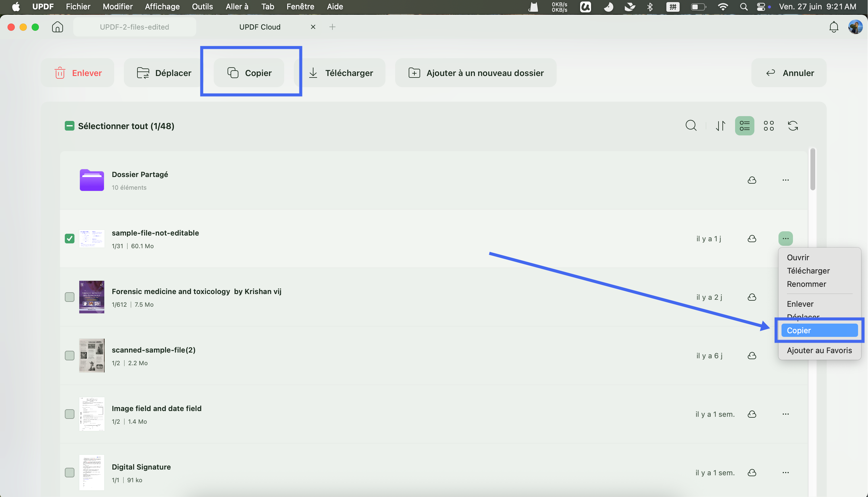The image size is (868, 497).
Task: Click the cloud icon for Forensic medicine row
Action: (752, 297)
